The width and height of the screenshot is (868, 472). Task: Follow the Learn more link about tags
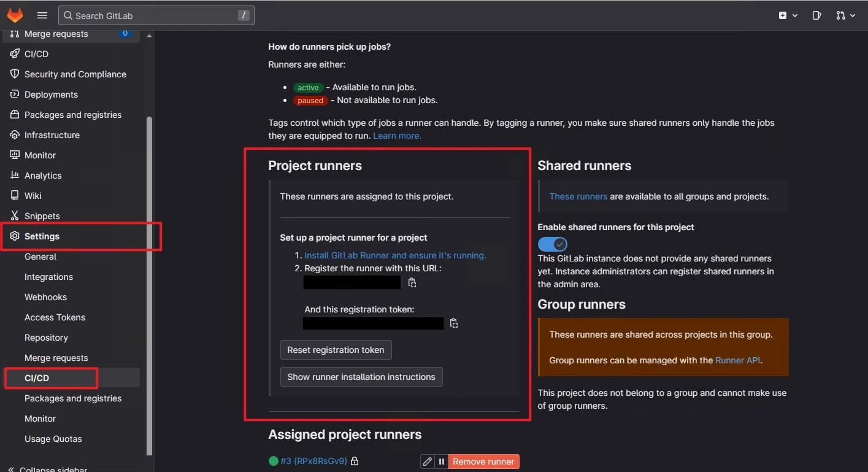pyautogui.click(x=397, y=136)
